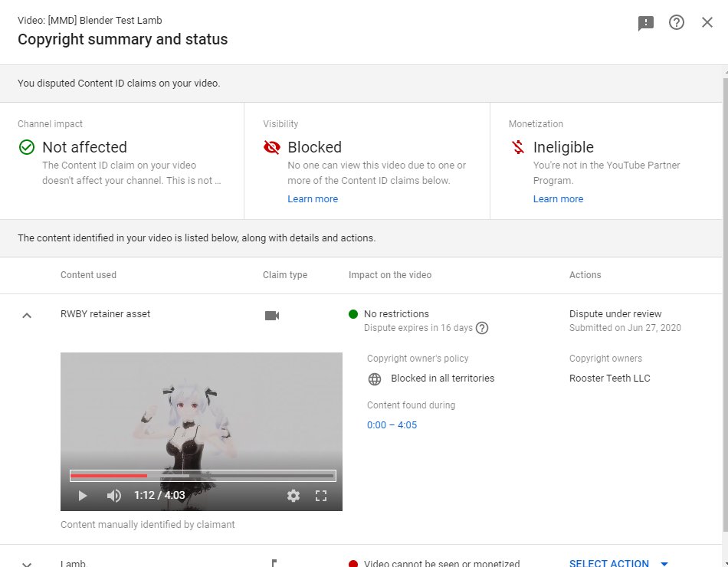This screenshot has height=567, width=728.
Task: Close the copyright summary dialog
Action: tap(707, 22)
